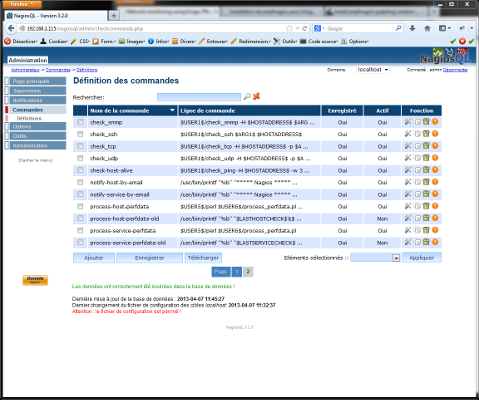Copy the process-host-perfdata command entry
This screenshot has width=479, height=400.
pyautogui.click(x=417, y=206)
